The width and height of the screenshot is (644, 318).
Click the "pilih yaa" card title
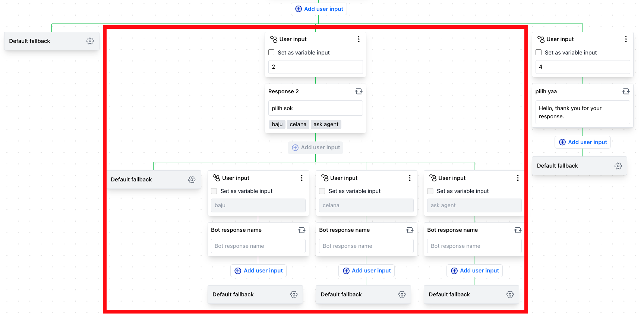pyautogui.click(x=546, y=91)
